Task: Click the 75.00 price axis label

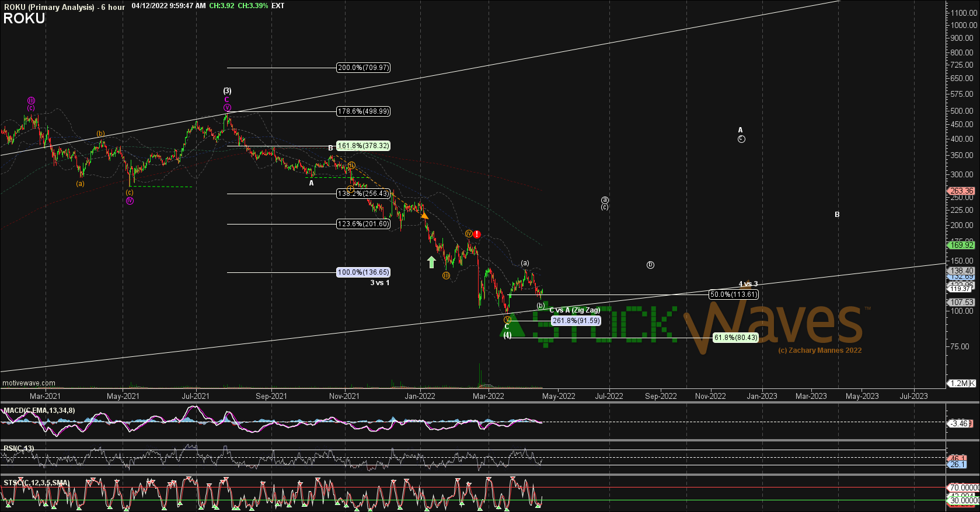Action: 960,346
